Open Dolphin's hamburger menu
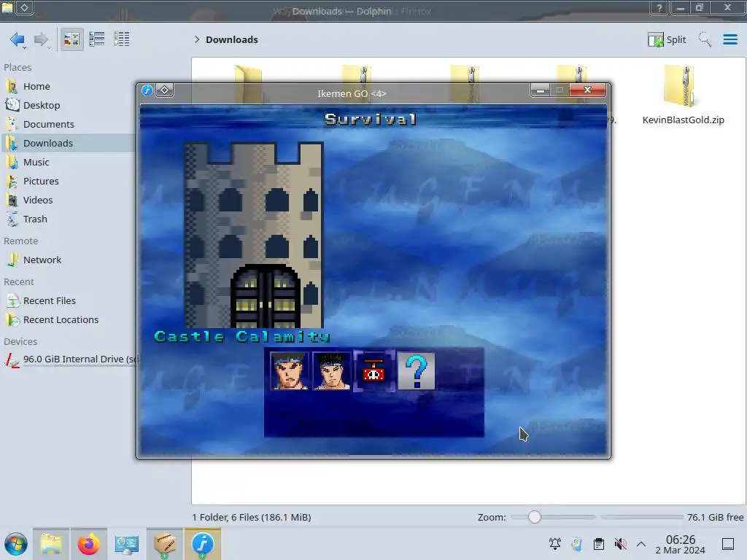This screenshot has width=747, height=560. point(729,39)
